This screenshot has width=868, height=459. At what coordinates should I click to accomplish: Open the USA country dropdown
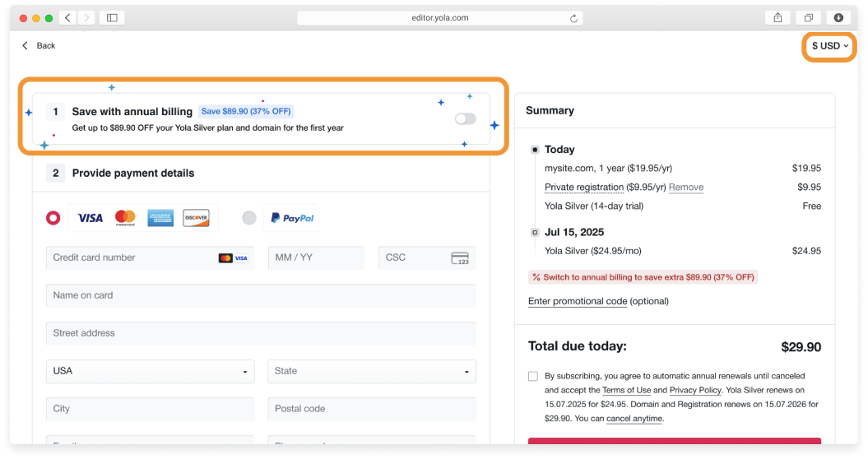coord(151,371)
